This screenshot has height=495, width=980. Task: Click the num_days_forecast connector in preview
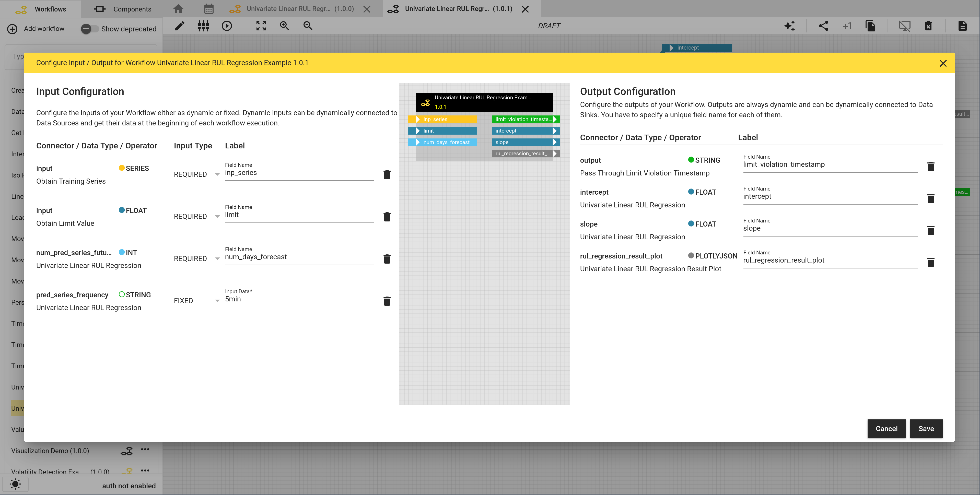point(442,142)
